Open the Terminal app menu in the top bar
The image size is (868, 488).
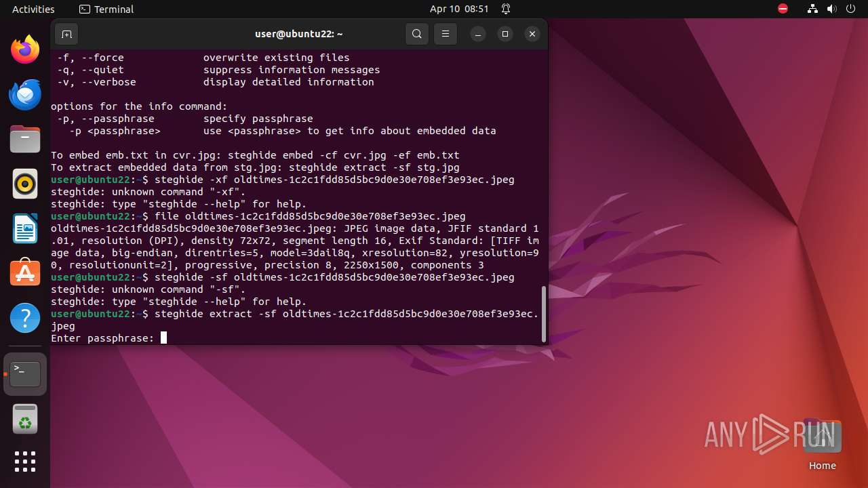click(106, 9)
